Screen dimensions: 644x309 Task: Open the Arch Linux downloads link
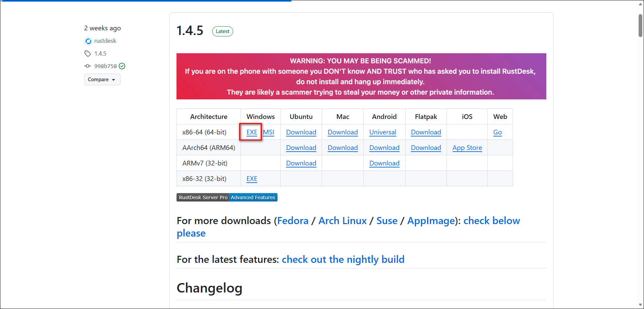342,221
